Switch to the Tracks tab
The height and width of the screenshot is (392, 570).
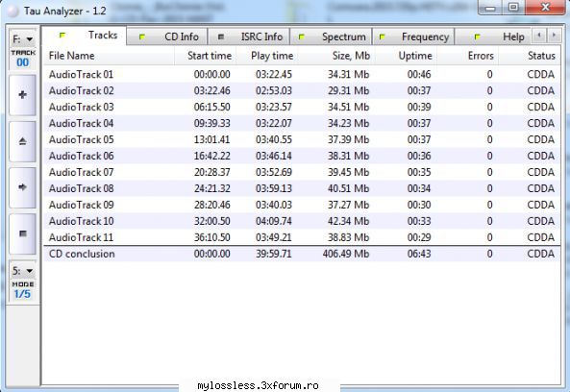click(85, 36)
